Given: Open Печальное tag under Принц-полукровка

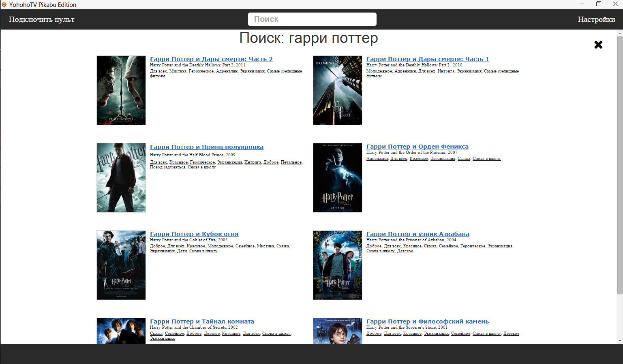Looking at the screenshot, I should coord(291,162).
